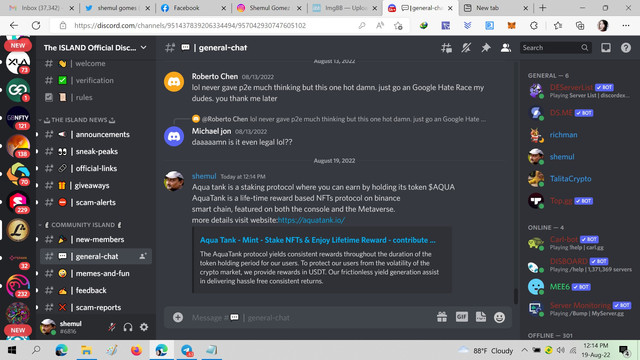Open the gold L coin server icon
Image resolution: width=640 pixels, height=360 pixels.
[x=18, y=230]
